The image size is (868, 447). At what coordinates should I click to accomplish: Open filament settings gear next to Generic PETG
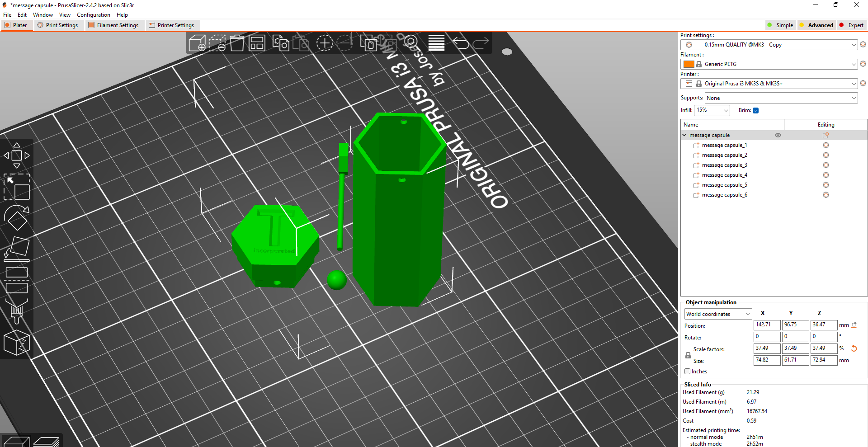(x=863, y=64)
